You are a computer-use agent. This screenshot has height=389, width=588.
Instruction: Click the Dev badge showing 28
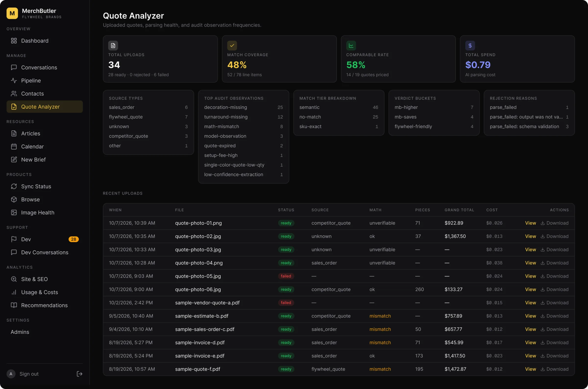(x=74, y=239)
